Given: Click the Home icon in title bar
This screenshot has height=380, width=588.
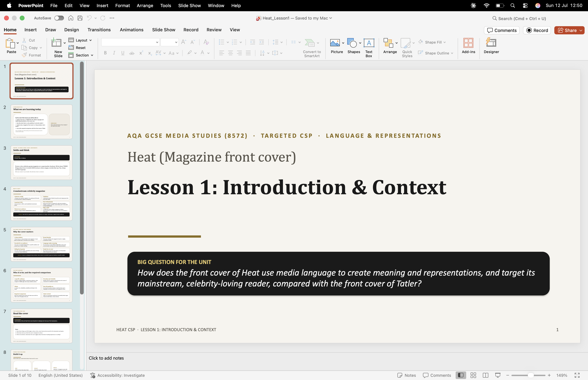Looking at the screenshot, I should [71, 18].
